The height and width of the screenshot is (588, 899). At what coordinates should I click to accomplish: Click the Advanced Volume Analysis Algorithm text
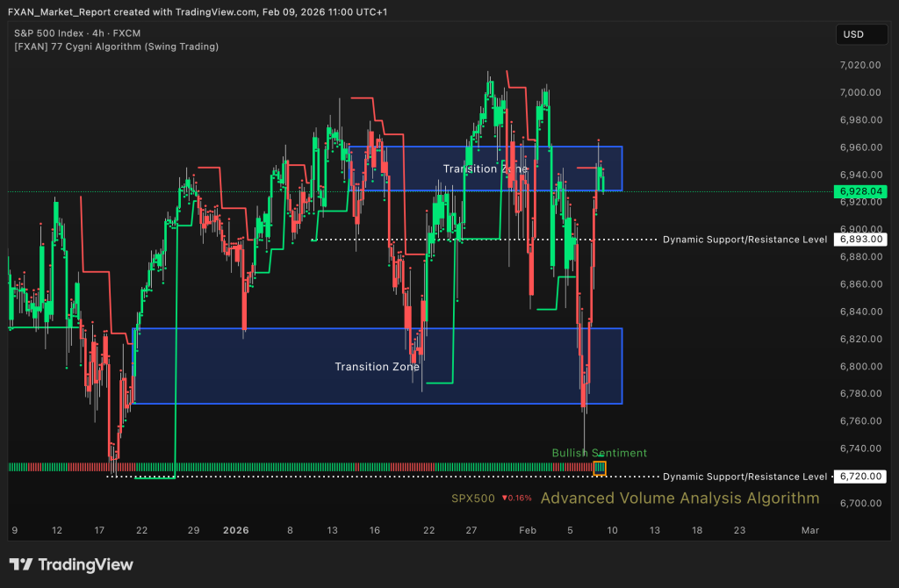coord(680,498)
